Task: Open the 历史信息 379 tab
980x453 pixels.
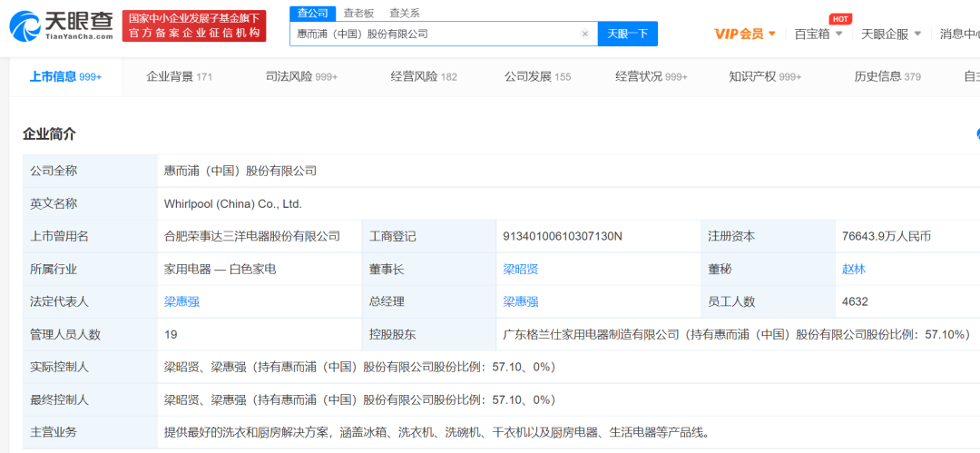Action: click(887, 77)
